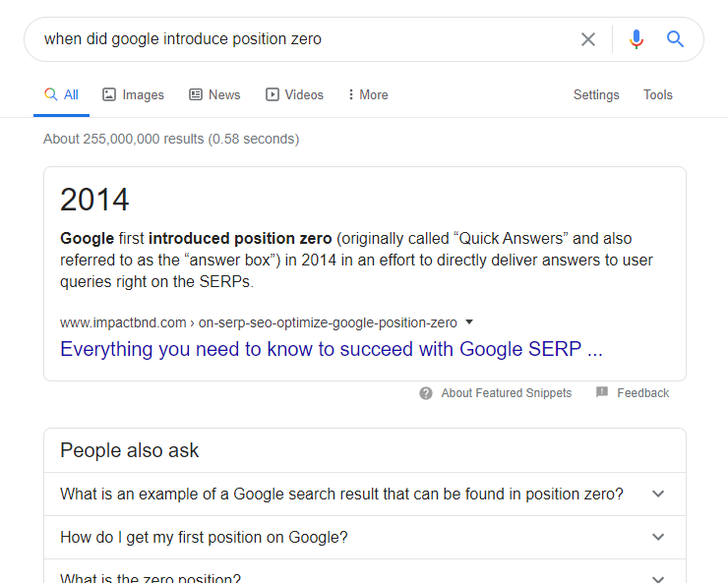
Task: Click the featured snippet paragraph about Quick Answers
Action: pos(356,260)
